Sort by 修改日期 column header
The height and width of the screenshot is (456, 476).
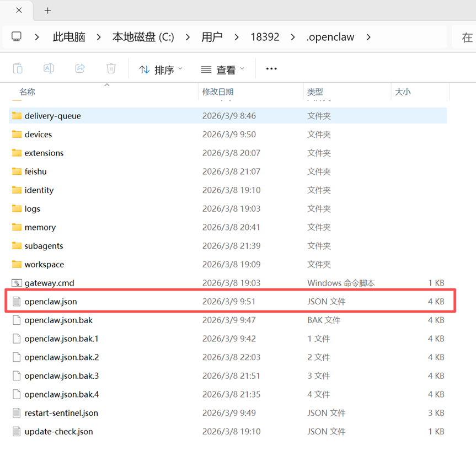(218, 92)
